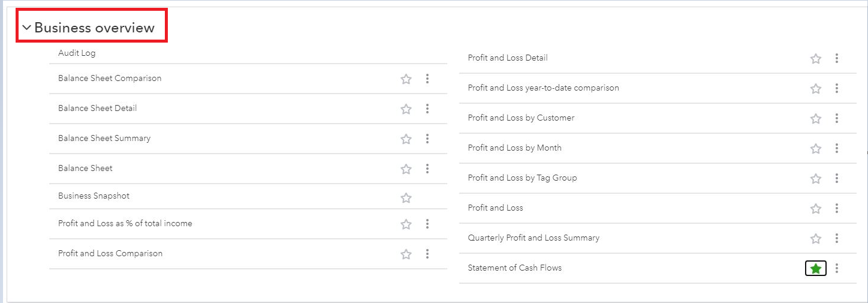Viewport: 868px width, 303px height.
Task: Open more options for Statement of Cash Flows
Action: [x=837, y=268]
